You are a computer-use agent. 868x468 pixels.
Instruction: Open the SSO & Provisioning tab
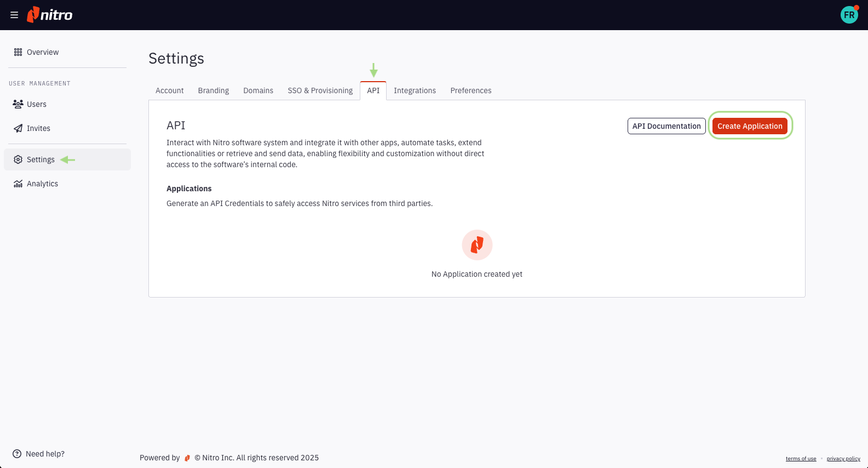click(320, 90)
